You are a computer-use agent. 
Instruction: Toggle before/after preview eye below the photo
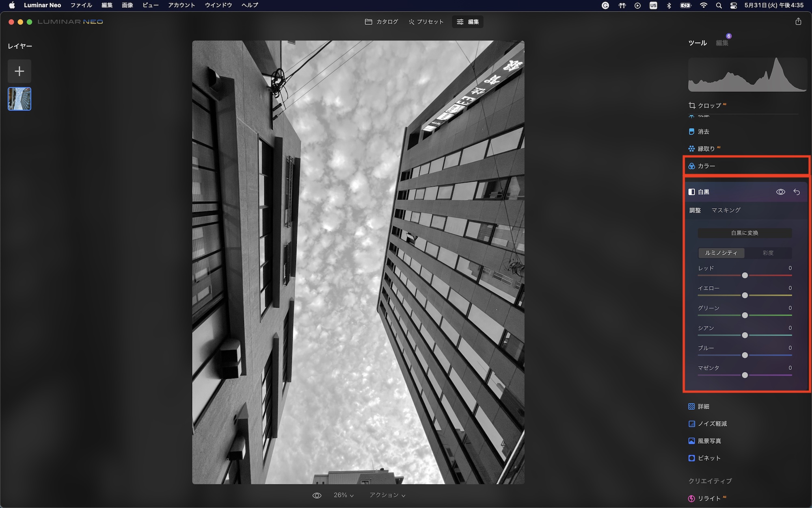[x=317, y=495]
